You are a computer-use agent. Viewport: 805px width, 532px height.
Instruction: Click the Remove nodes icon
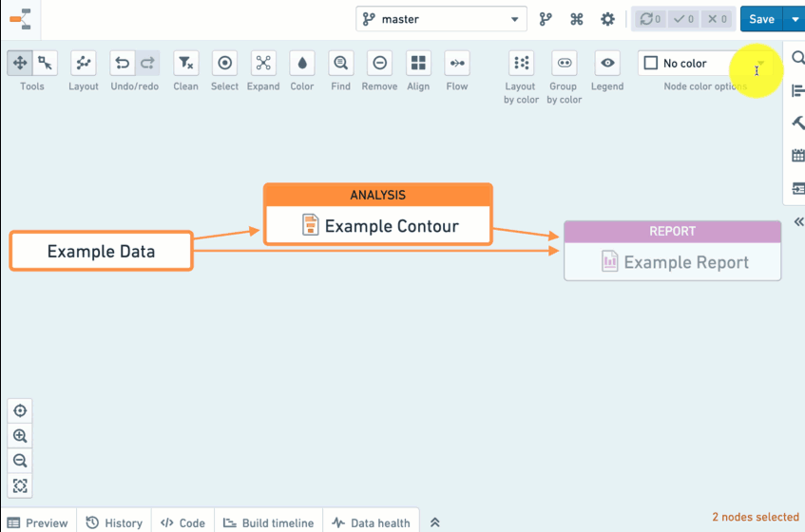tap(379, 63)
